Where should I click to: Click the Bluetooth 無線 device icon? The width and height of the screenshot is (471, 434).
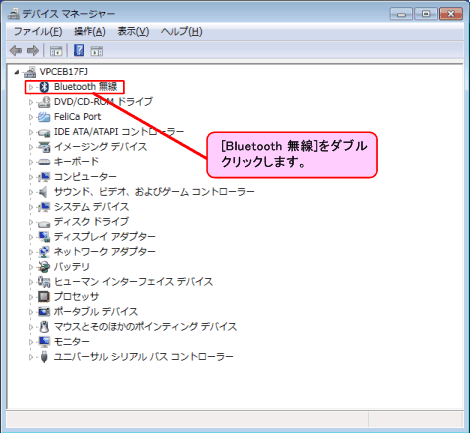[x=44, y=87]
